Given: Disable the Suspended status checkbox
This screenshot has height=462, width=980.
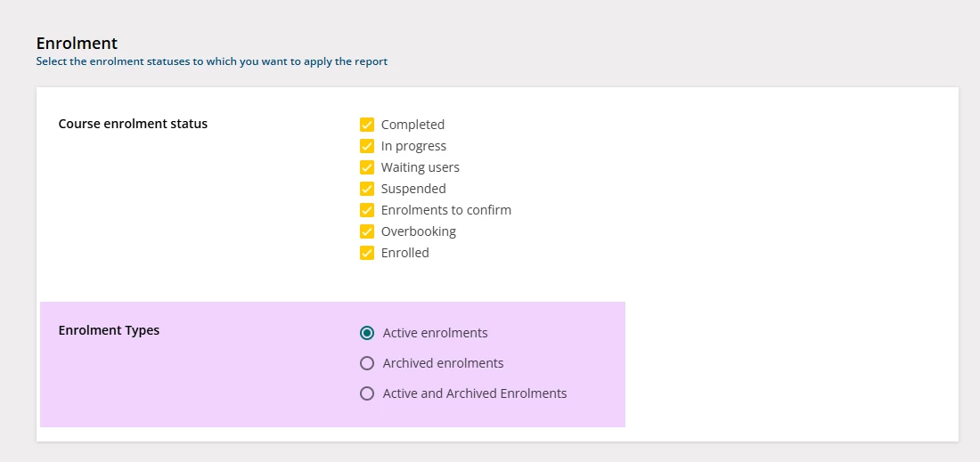Looking at the screenshot, I should (367, 189).
